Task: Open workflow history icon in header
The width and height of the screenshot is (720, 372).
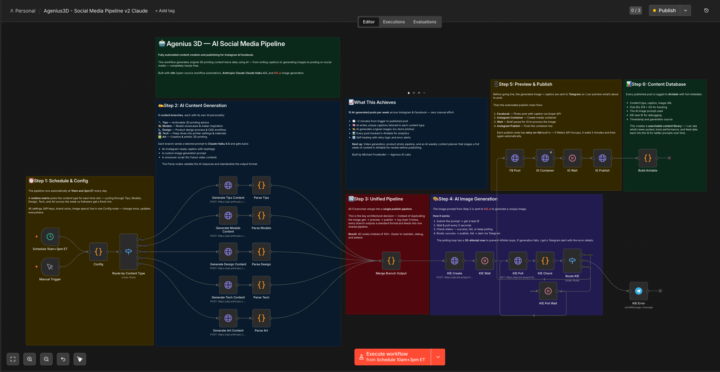Action: (706, 10)
